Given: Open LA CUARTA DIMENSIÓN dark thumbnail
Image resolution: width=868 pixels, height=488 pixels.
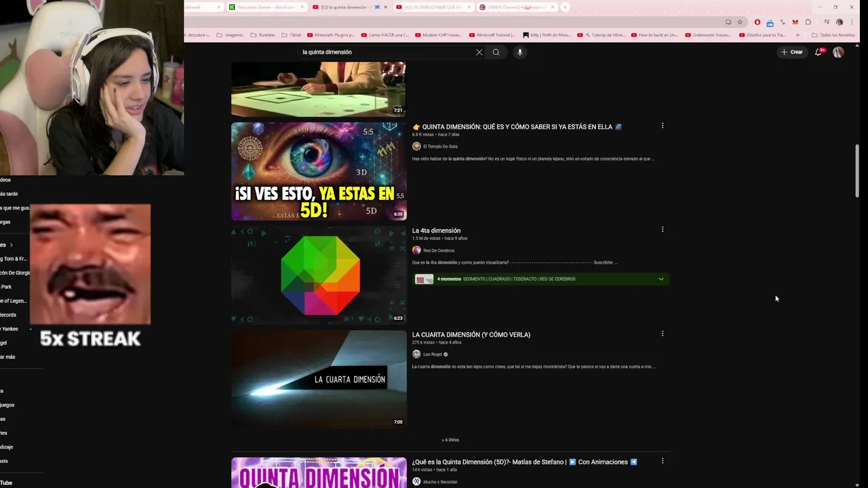Looking at the screenshot, I should click(x=319, y=379).
